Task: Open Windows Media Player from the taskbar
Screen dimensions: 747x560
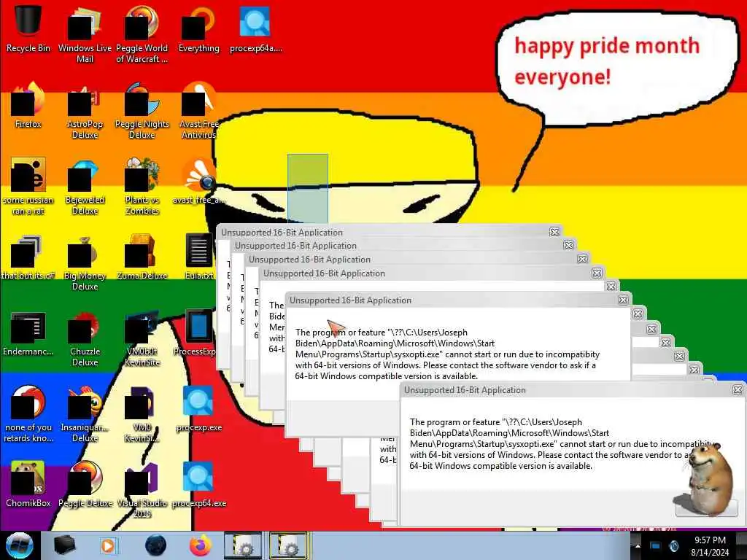Action: tap(109, 545)
